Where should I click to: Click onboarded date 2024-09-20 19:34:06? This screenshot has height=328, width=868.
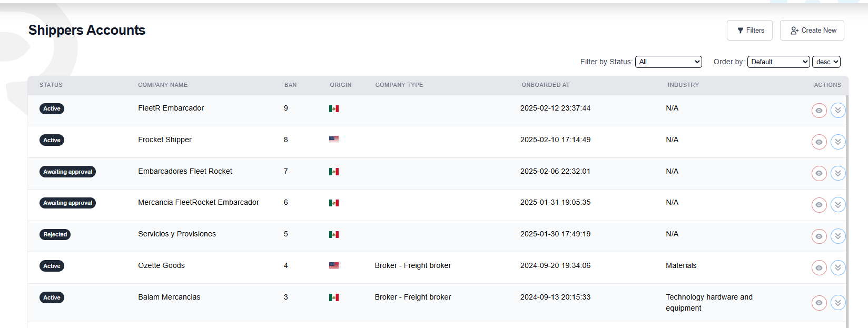pyautogui.click(x=555, y=265)
